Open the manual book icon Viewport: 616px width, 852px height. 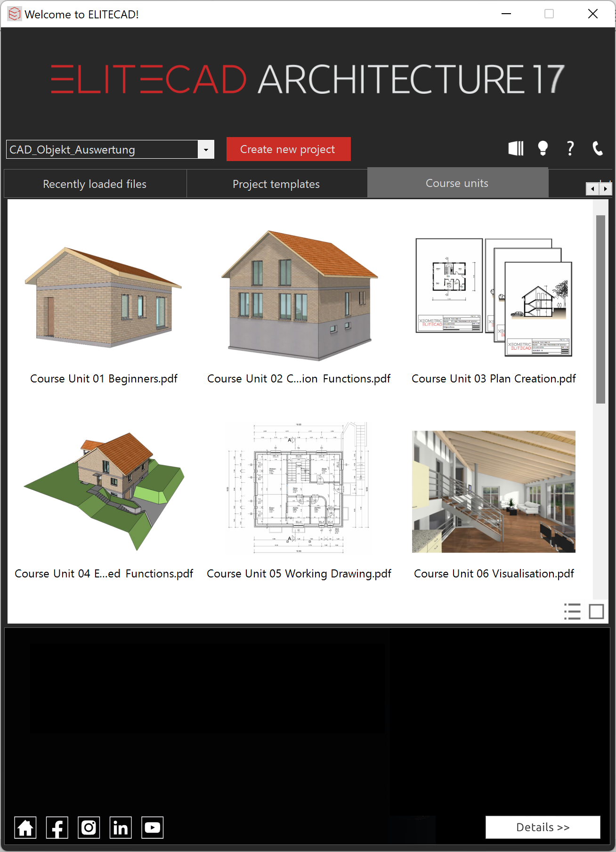click(x=516, y=148)
